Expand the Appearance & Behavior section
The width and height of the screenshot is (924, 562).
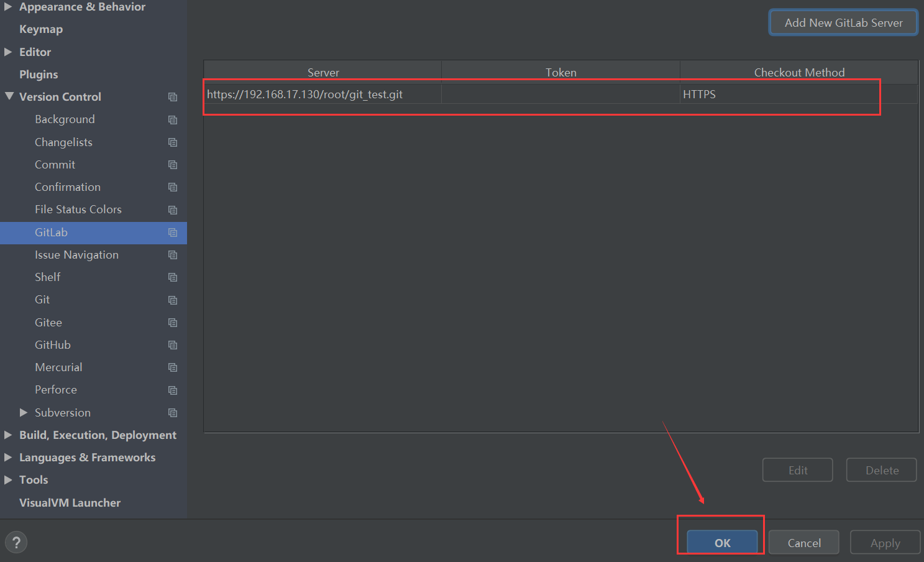pos(8,7)
